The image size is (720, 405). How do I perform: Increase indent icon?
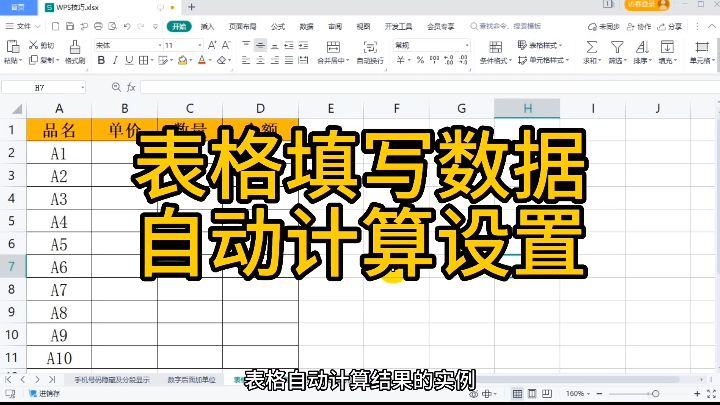(303, 45)
